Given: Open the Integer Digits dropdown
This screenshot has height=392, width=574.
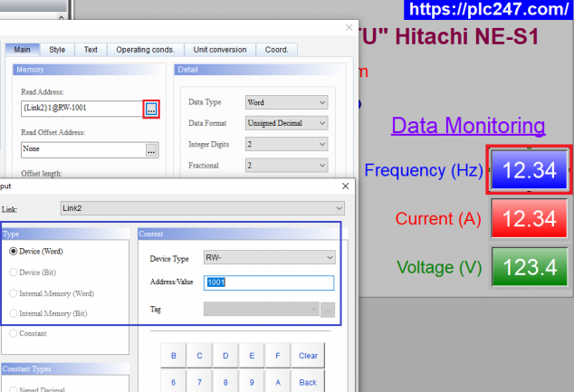Looking at the screenshot, I should point(287,144).
